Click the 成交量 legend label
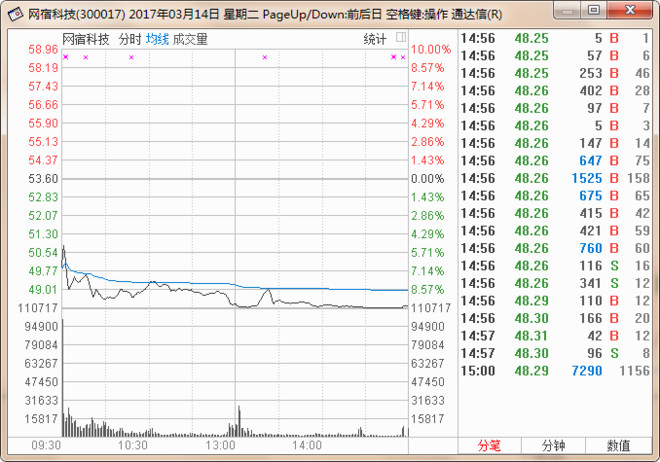The height and width of the screenshot is (462, 660). pyautogui.click(x=190, y=40)
